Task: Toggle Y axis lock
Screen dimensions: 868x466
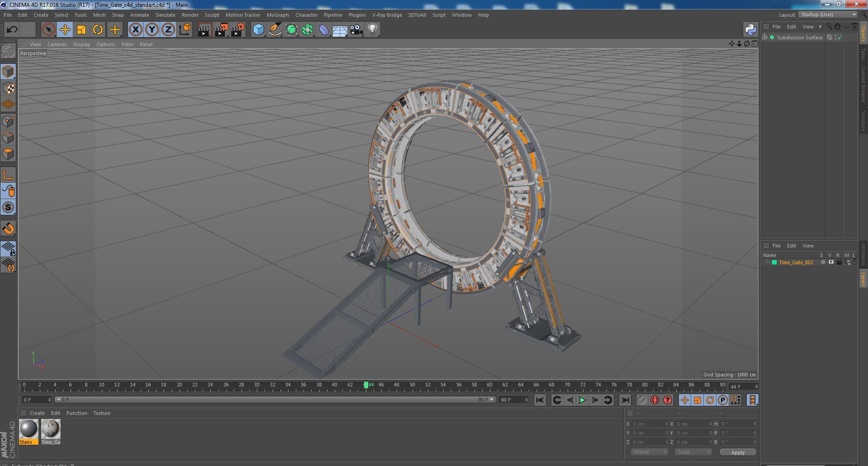Action: [152, 30]
